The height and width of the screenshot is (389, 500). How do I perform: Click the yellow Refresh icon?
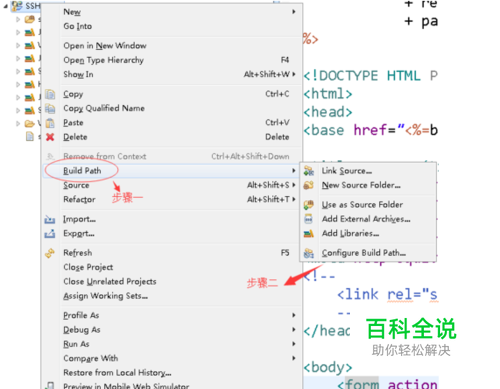(x=50, y=253)
